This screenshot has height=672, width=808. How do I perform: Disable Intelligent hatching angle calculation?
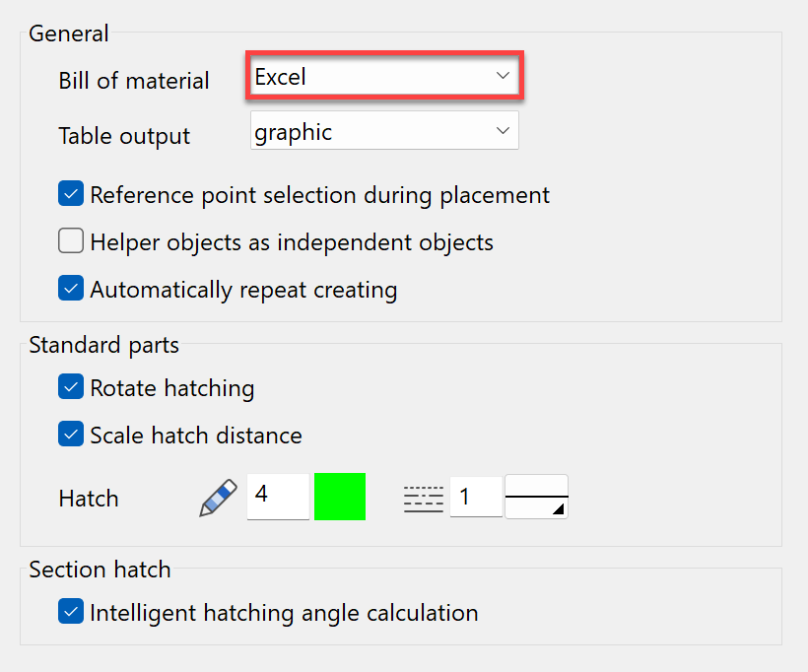(x=70, y=611)
